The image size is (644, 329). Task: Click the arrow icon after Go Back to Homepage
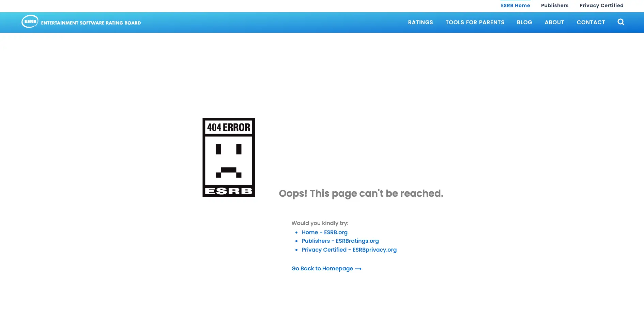(358, 269)
